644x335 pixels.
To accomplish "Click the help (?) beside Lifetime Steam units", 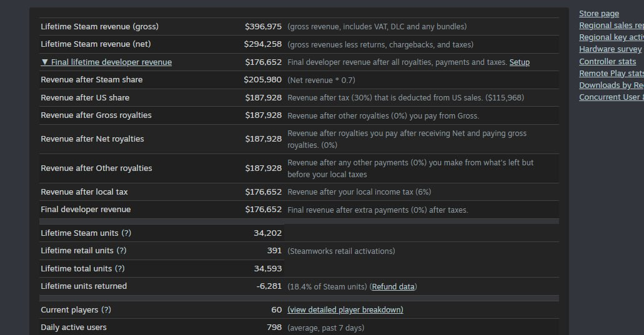I will pos(126,233).
